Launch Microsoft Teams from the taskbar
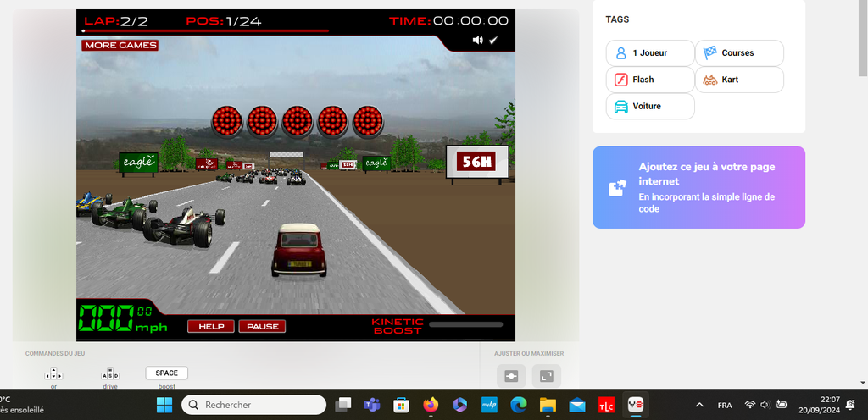The width and height of the screenshot is (868, 420). coord(371,405)
